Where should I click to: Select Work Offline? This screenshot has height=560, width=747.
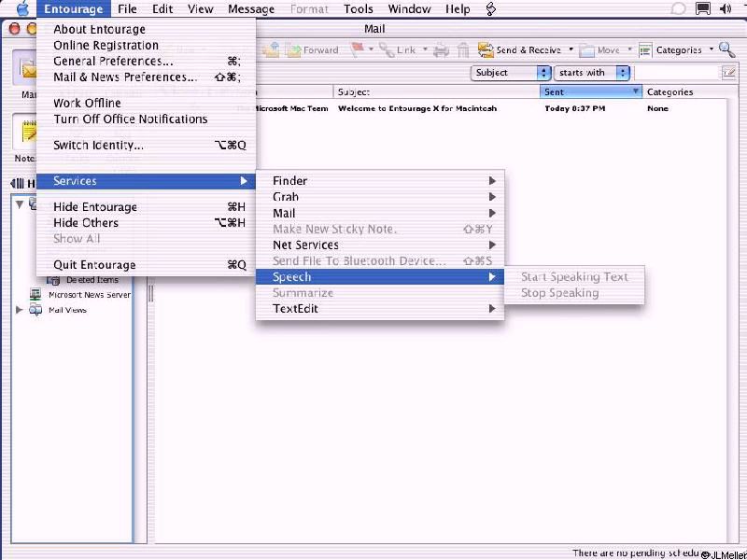[147, 104]
